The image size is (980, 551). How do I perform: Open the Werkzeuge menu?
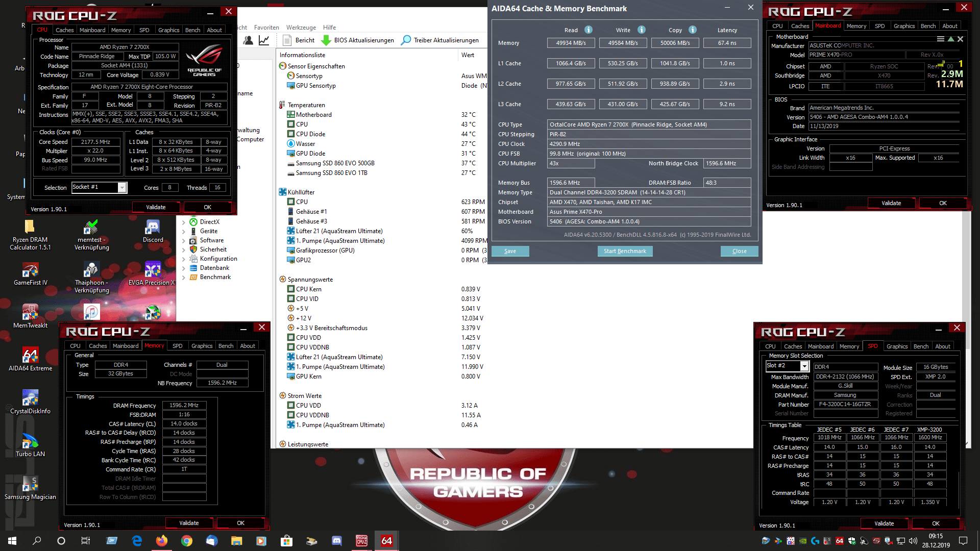pos(301,28)
